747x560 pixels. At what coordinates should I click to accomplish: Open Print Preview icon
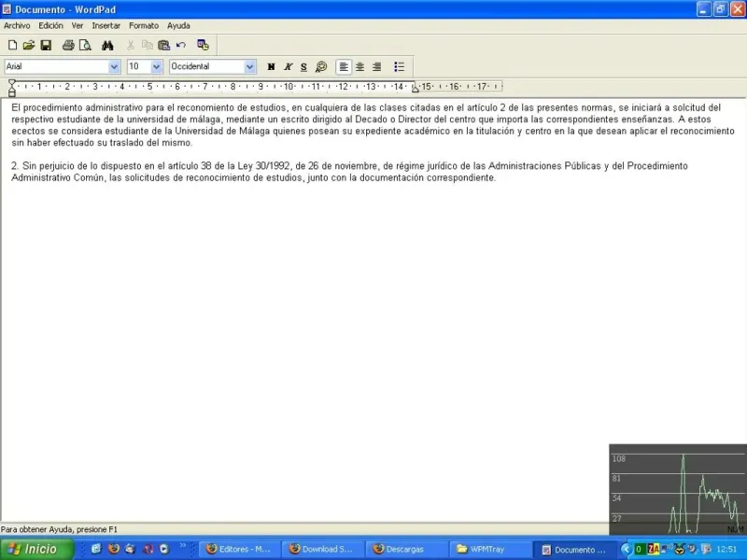pos(85,45)
